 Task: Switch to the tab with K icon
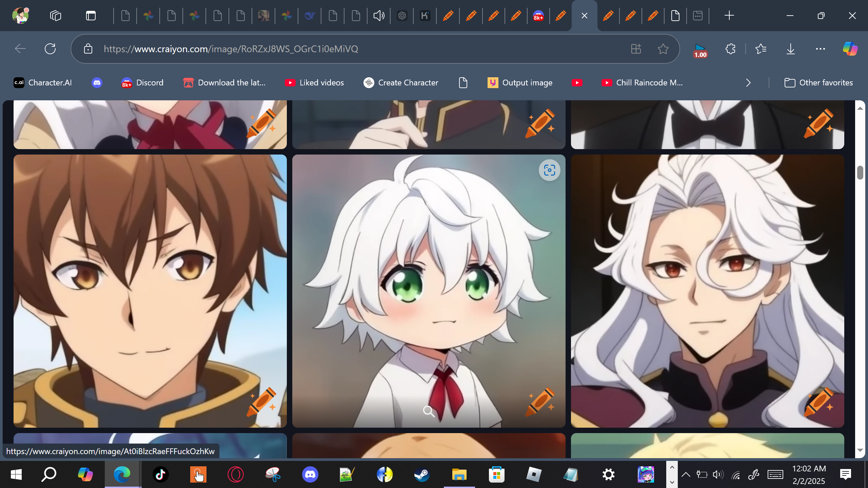[425, 16]
